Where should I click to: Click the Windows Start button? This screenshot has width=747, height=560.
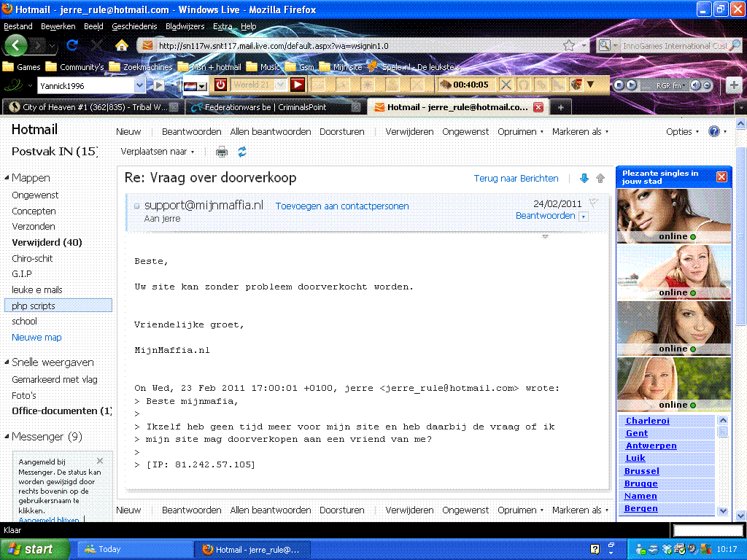(34, 549)
